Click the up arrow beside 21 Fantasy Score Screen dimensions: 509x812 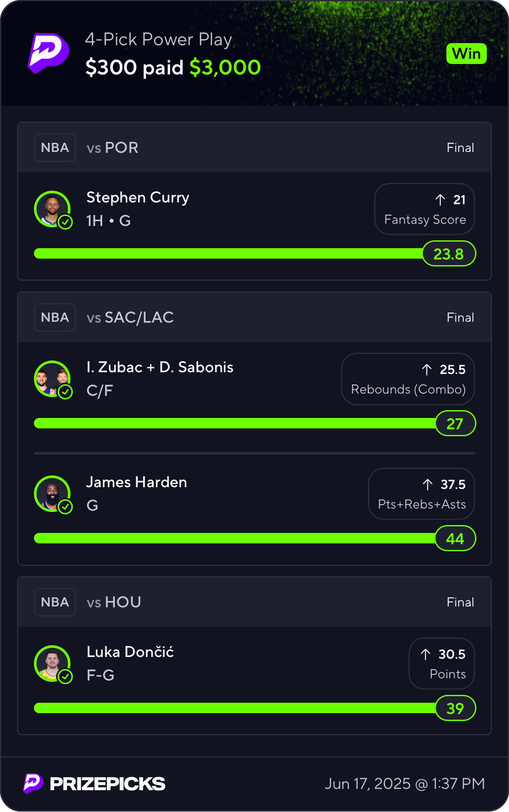(440, 200)
